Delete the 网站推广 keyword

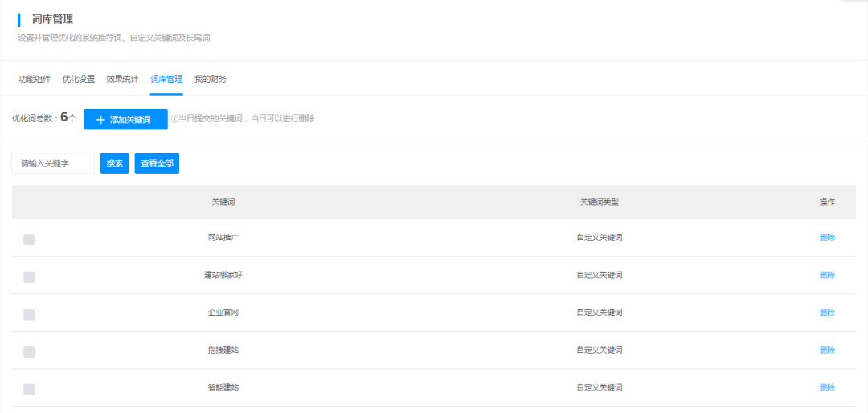[x=827, y=238]
